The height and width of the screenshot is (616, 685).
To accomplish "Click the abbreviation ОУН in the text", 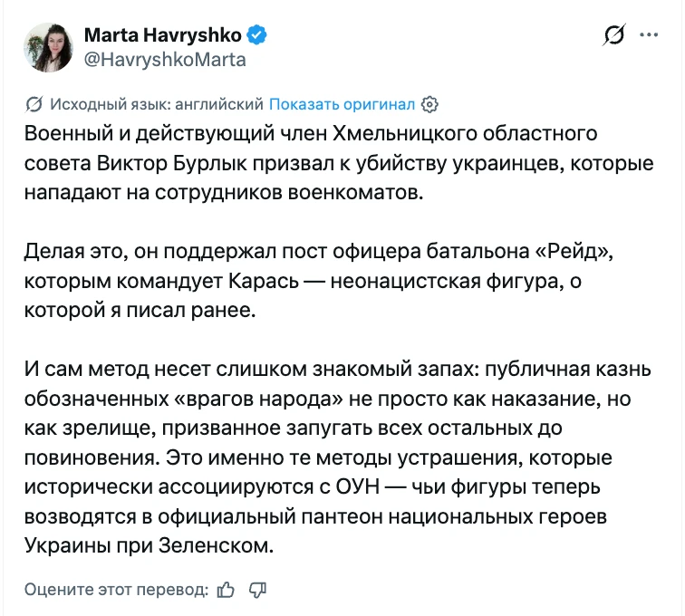I will click(358, 487).
